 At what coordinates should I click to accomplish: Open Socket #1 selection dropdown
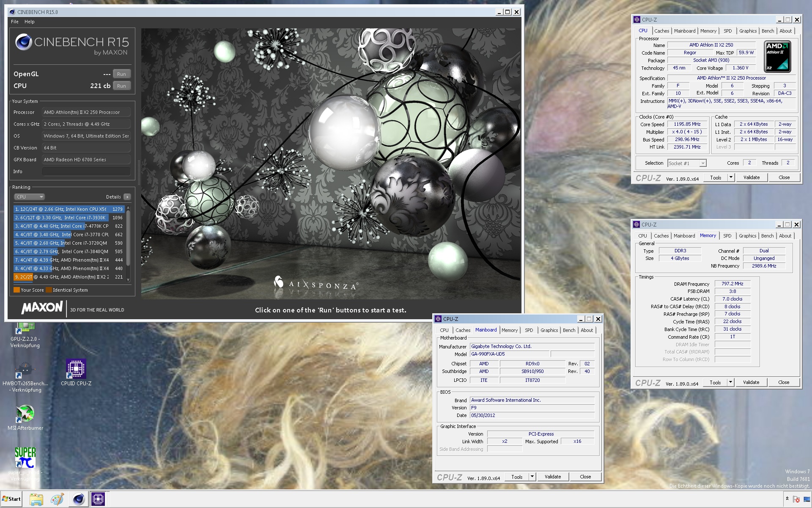[x=687, y=163]
